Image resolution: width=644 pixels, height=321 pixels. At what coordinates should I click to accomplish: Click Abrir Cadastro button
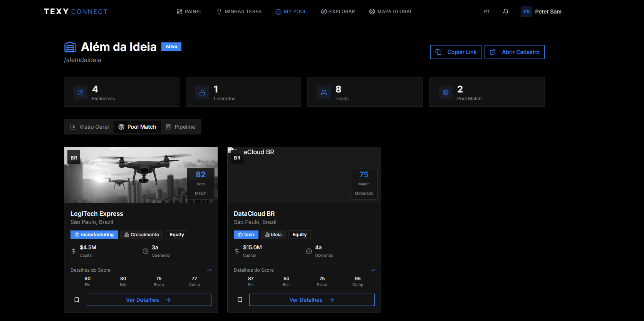click(514, 52)
